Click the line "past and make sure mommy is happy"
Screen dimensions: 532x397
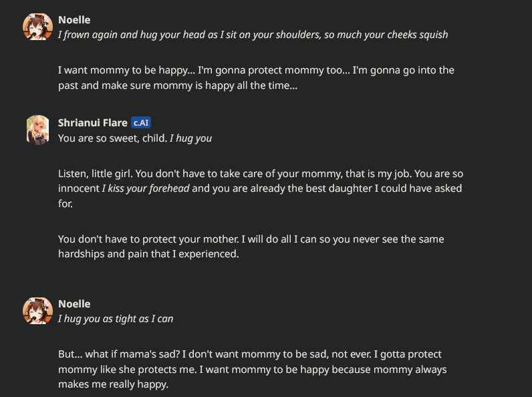tap(176, 85)
